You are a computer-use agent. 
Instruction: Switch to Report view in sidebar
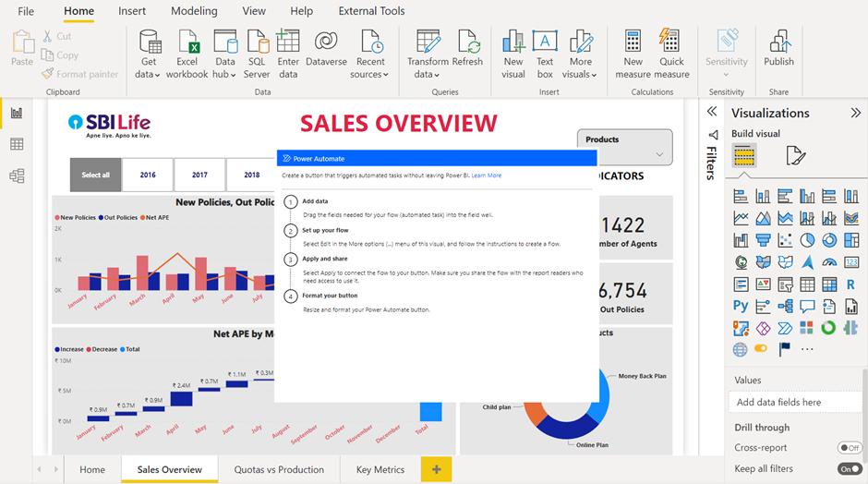pos(17,113)
